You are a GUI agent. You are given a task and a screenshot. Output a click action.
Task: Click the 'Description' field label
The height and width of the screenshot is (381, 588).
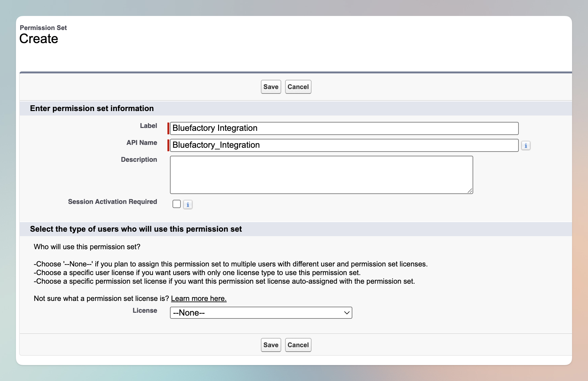(x=139, y=160)
